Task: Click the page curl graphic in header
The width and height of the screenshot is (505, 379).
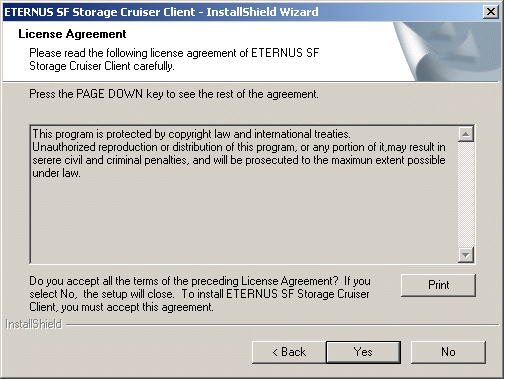Action: coord(447,52)
